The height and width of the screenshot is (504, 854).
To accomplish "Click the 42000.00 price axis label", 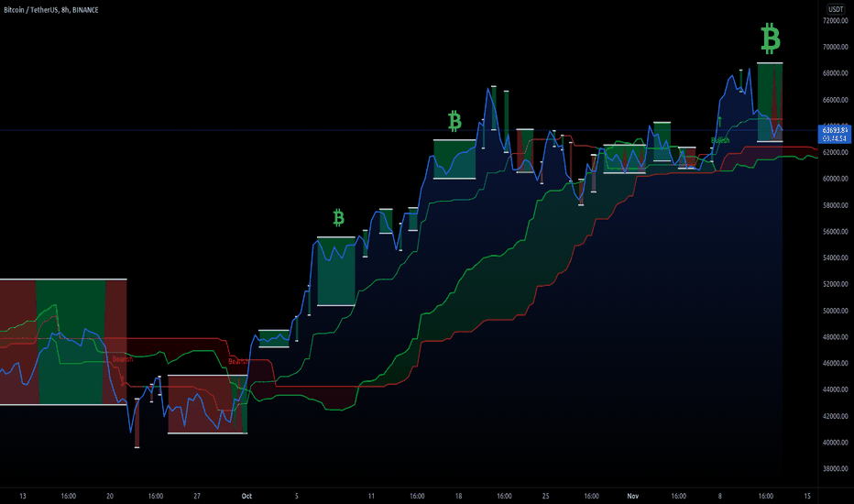I will click(835, 416).
